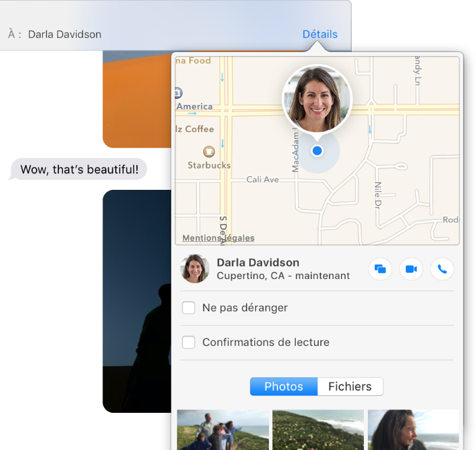Open the group hiking photo thumbnail
Image resolution: width=476 pixels, height=450 pixels.
click(x=223, y=429)
